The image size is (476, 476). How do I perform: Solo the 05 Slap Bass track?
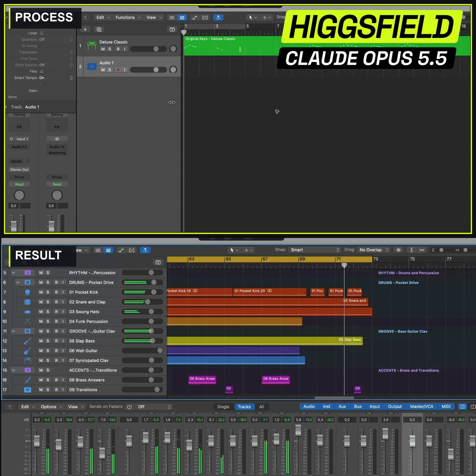point(48,341)
